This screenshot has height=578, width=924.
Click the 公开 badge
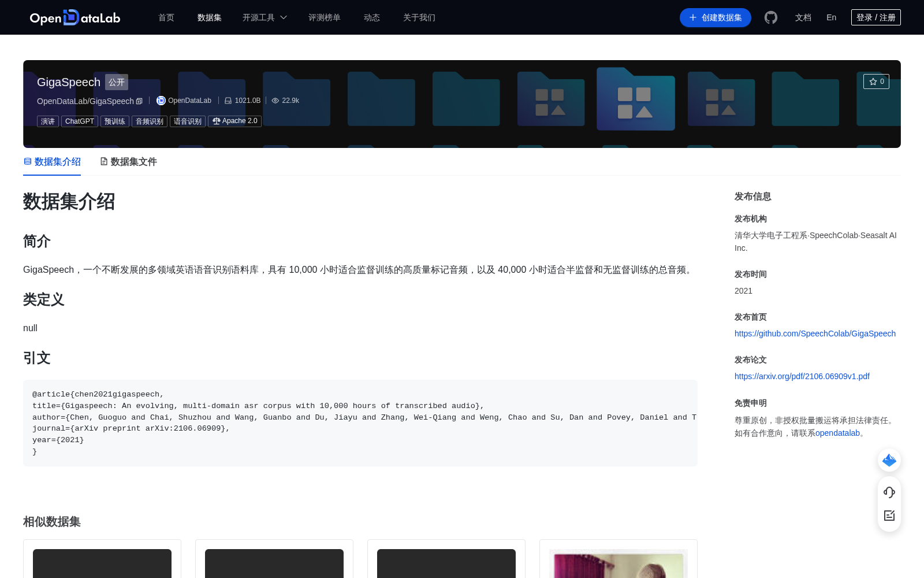(117, 82)
